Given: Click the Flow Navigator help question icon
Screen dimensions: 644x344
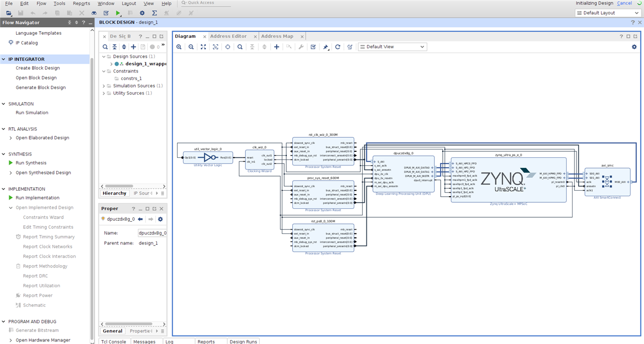Looking at the screenshot, I should (x=83, y=23).
